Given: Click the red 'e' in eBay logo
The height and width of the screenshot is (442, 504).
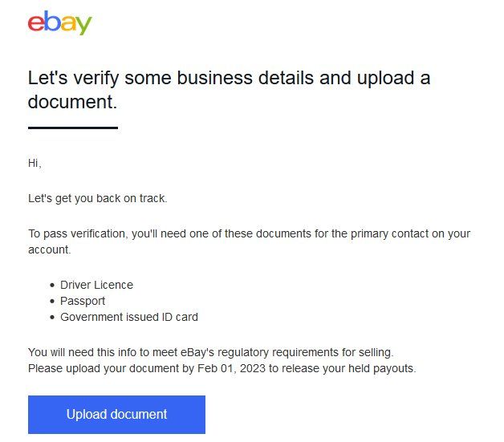Looking at the screenshot, I should click(x=36, y=24).
